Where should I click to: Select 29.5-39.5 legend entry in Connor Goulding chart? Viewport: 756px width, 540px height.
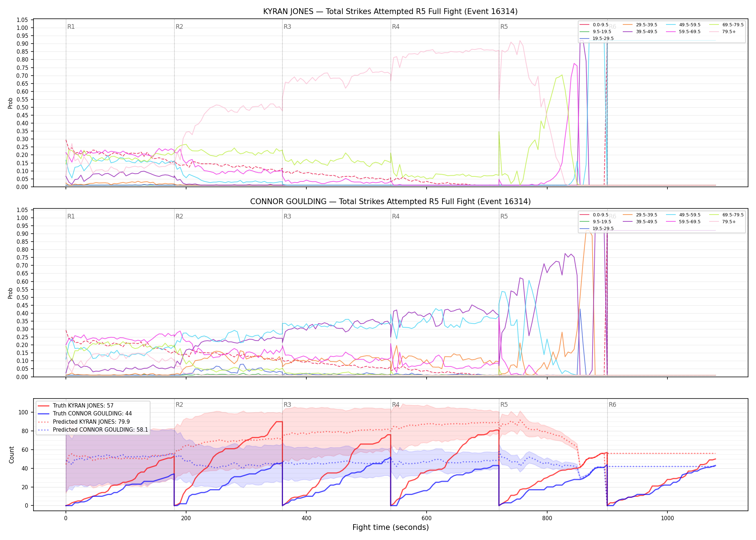(640, 215)
